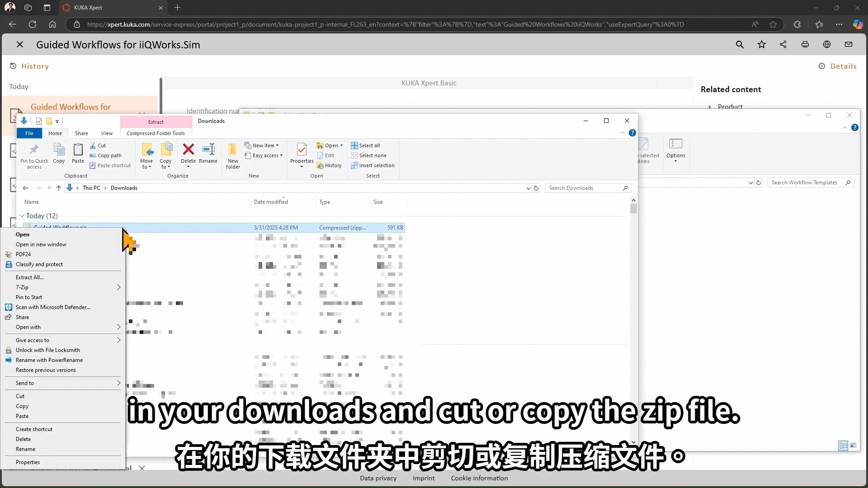The image size is (868, 488).
Task: Open the browser home page button
Action: coord(52,24)
